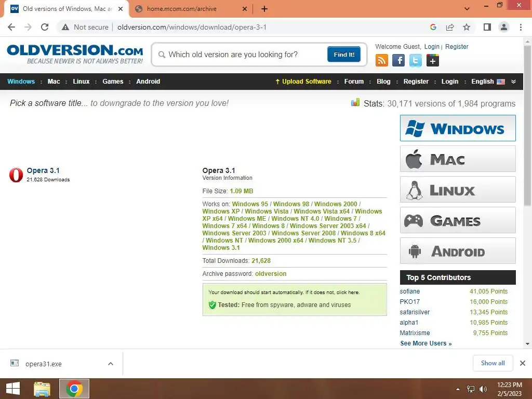
Task: Open Windows Start button
Action: pos(13,389)
